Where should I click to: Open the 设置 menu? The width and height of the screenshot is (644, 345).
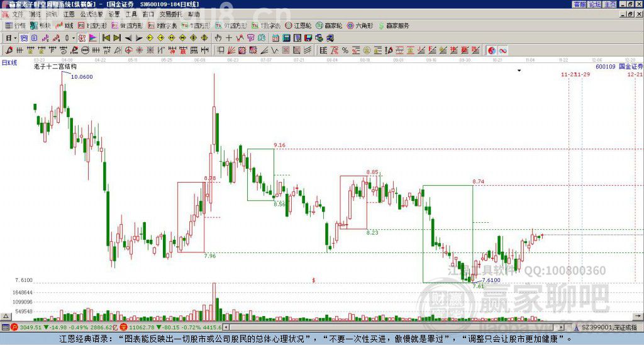114,14
